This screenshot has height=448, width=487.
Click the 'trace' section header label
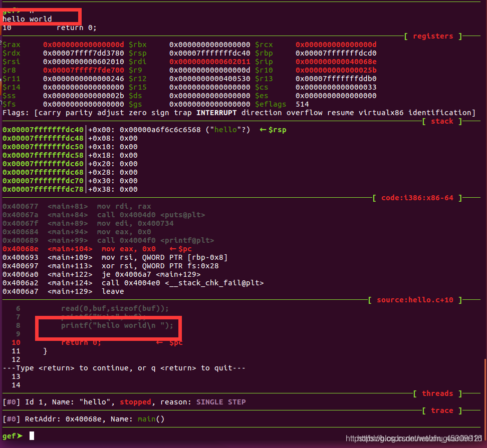(442, 410)
